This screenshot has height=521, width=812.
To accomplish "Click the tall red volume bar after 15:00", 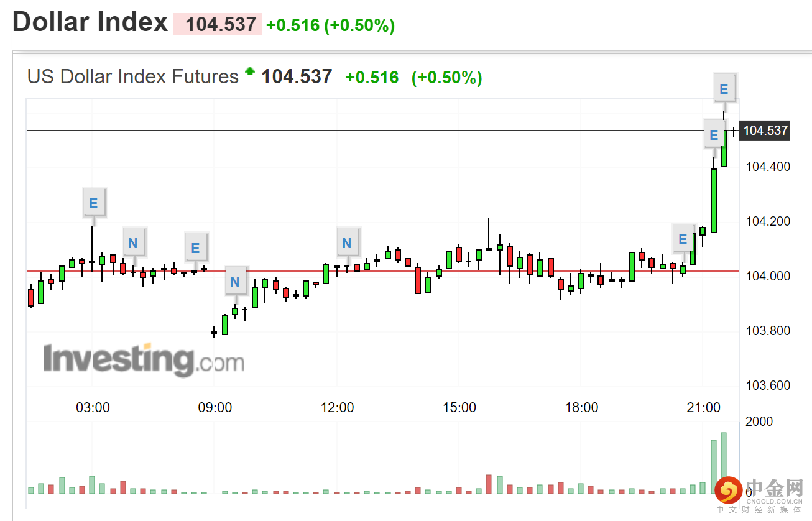I will point(489,484).
